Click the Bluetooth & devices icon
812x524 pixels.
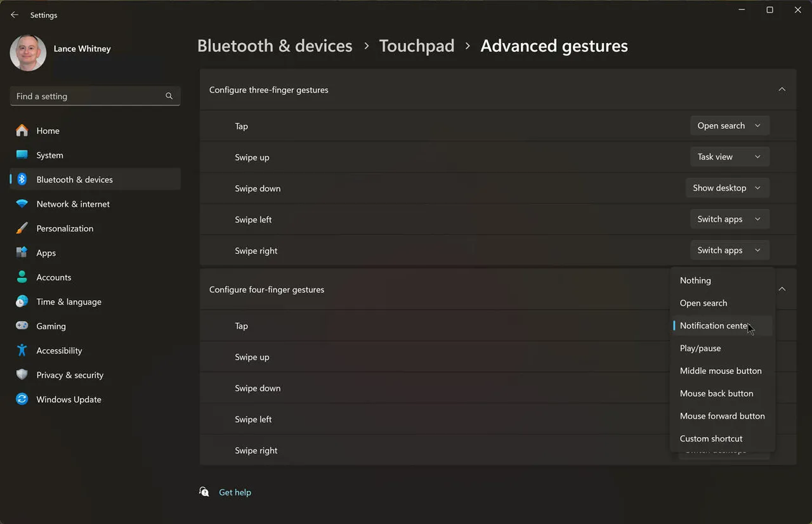click(22, 180)
